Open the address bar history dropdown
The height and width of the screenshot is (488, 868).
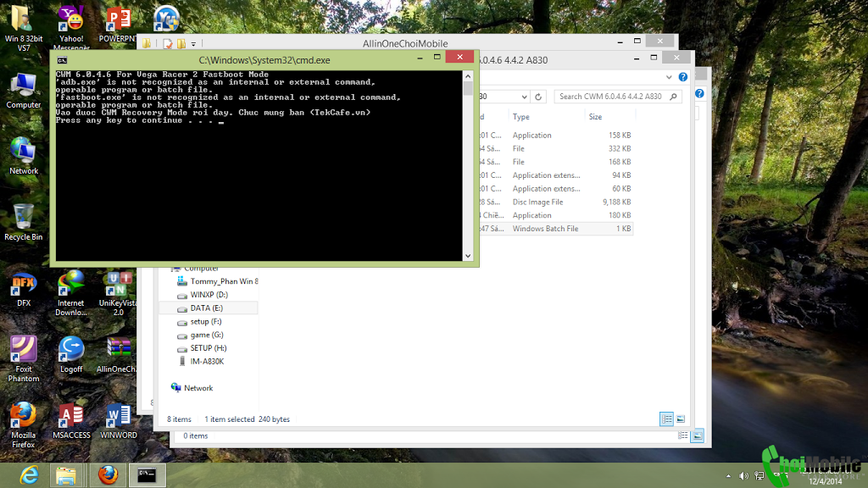click(524, 97)
